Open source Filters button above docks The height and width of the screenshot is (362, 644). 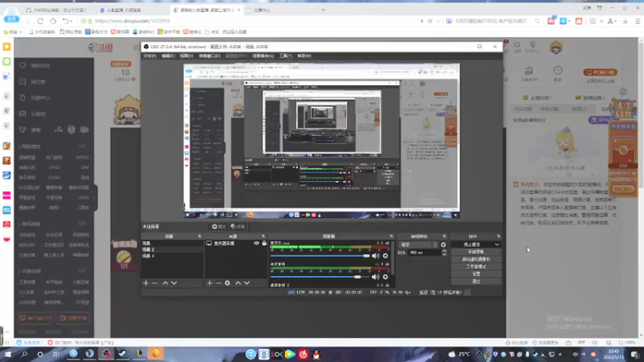click(x=237, y=227)
